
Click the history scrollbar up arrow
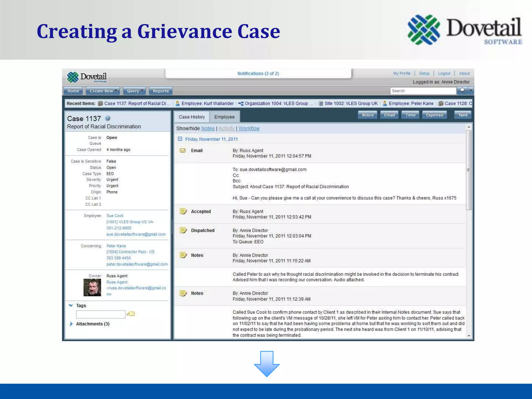click(x=469, y=127)
